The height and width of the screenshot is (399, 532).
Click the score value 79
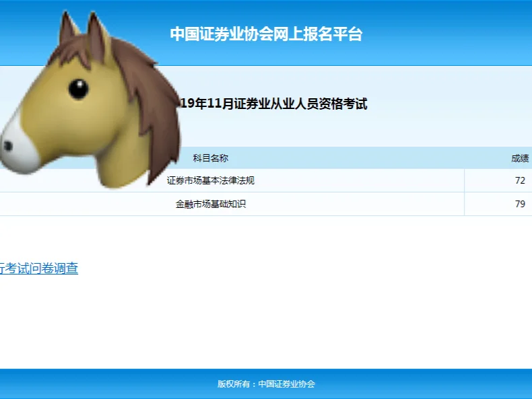[x=520, y=204]
